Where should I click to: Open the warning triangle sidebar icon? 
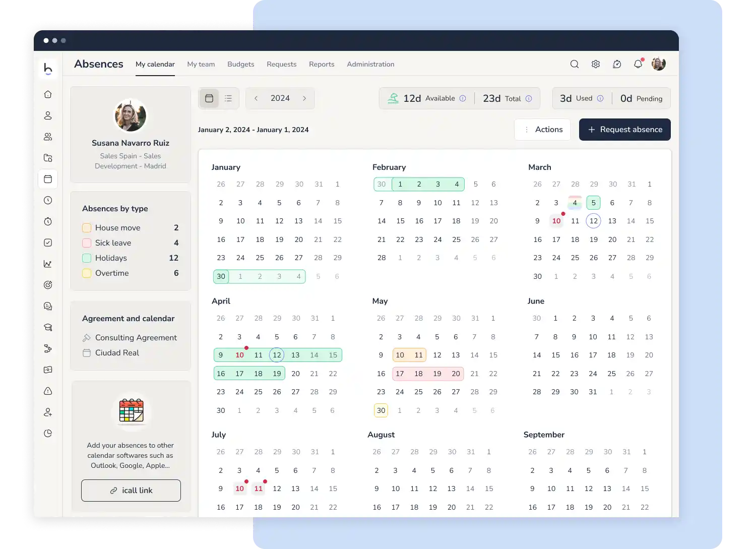tap(48, 391)
